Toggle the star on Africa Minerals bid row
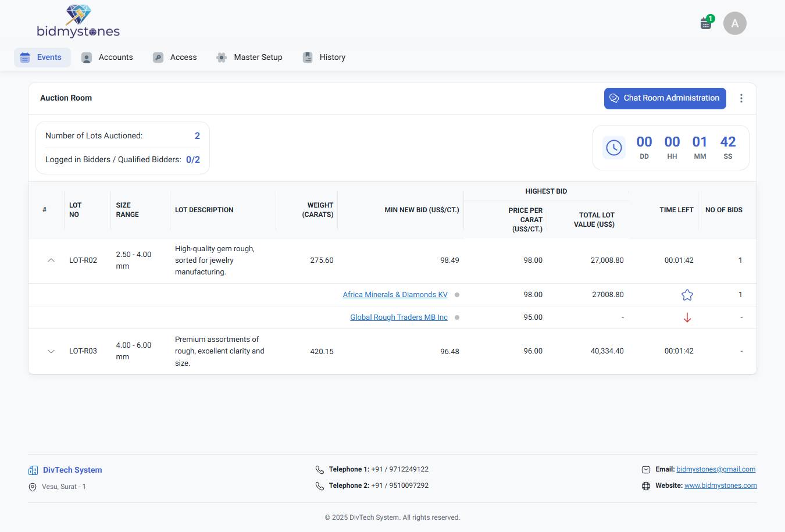785x532 pixels. click(687, 295)
